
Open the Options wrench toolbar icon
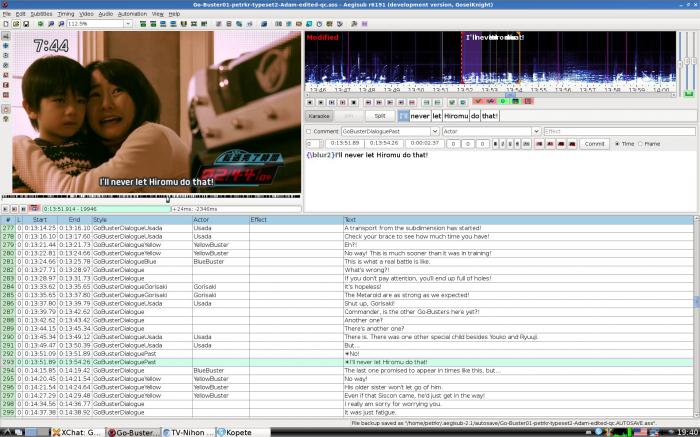pos(354,24)
